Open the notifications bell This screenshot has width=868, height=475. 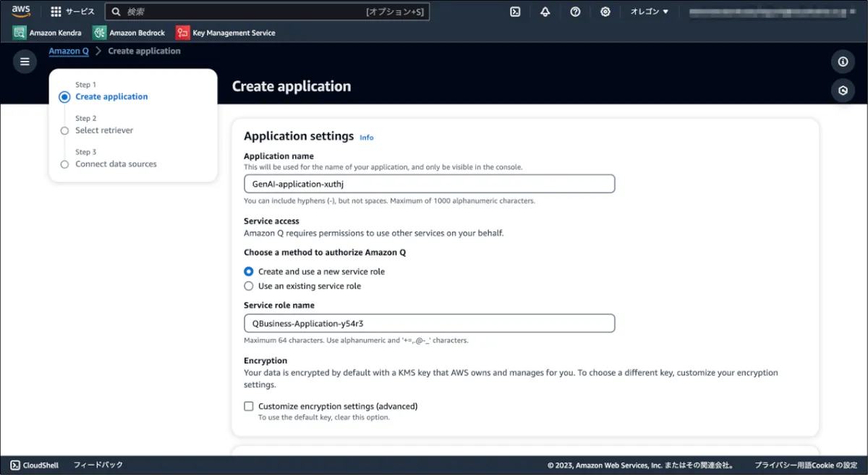545,12
